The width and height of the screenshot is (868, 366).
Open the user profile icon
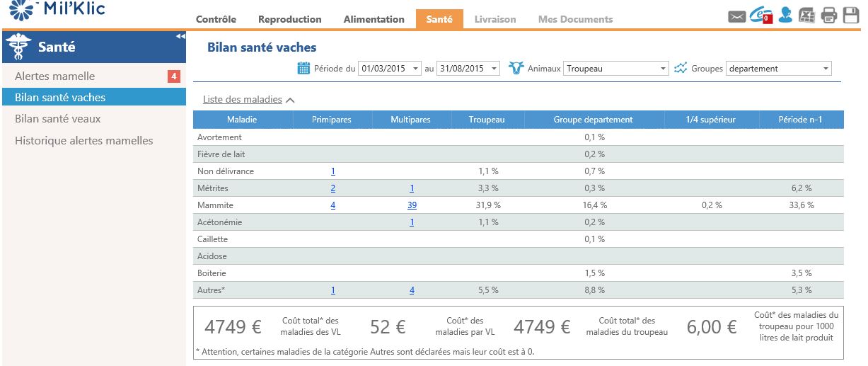785,16
